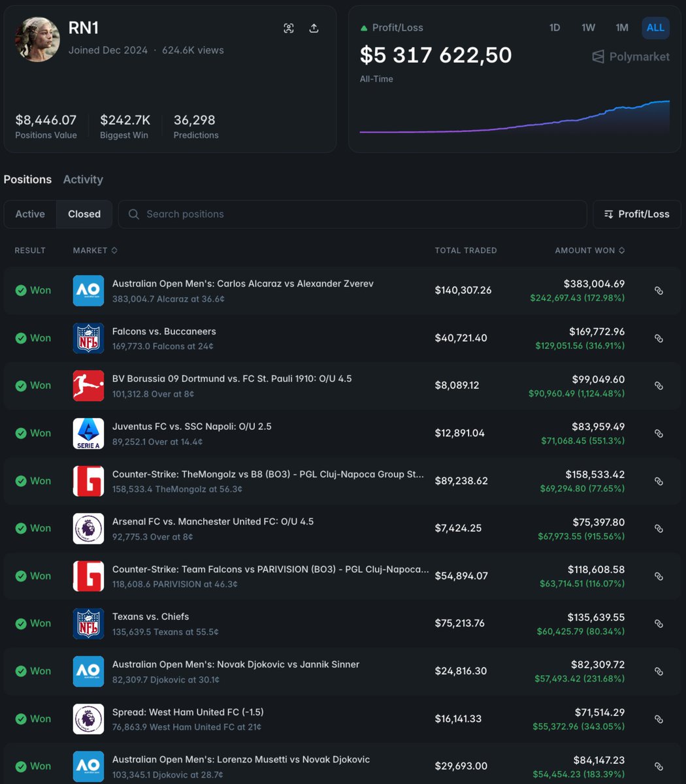Click Serie A logo of Juventus vs Napoli
The image size is (686, 784).
(88, 433)
